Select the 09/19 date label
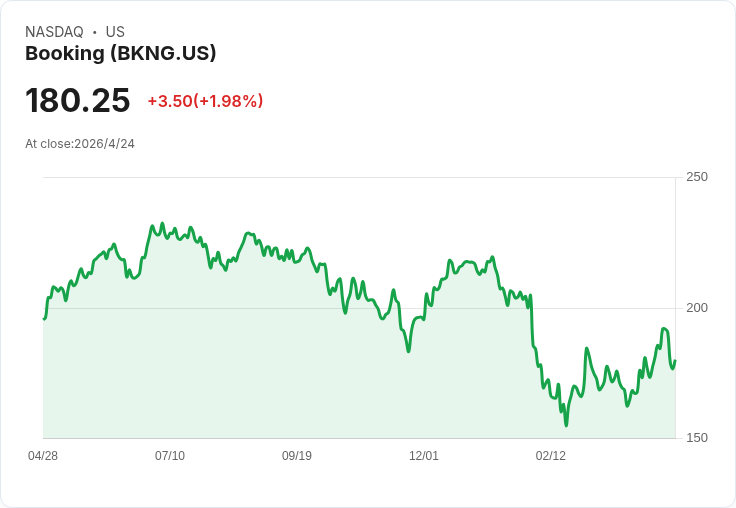The height and width of the screenshot is (508, 736). 297,456
